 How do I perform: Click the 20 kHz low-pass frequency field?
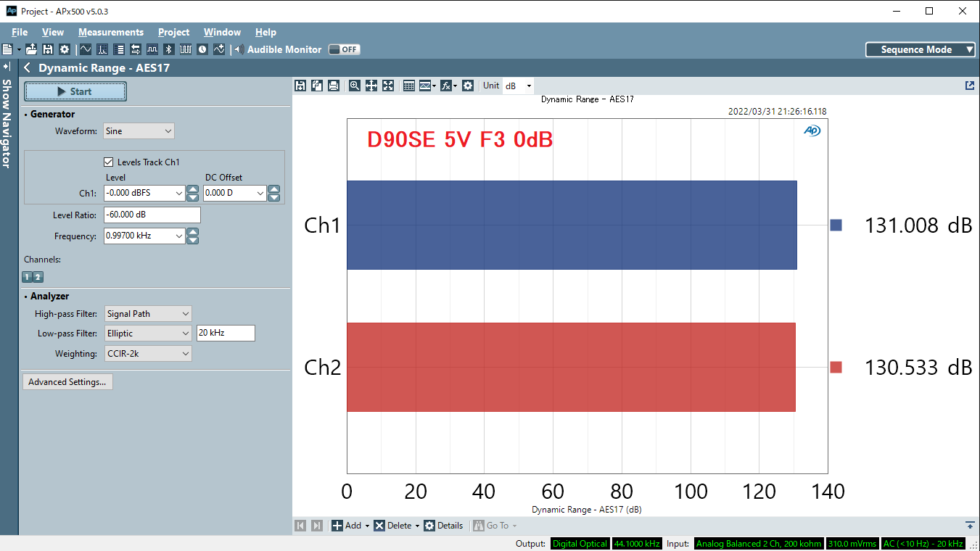click(226, 333)
